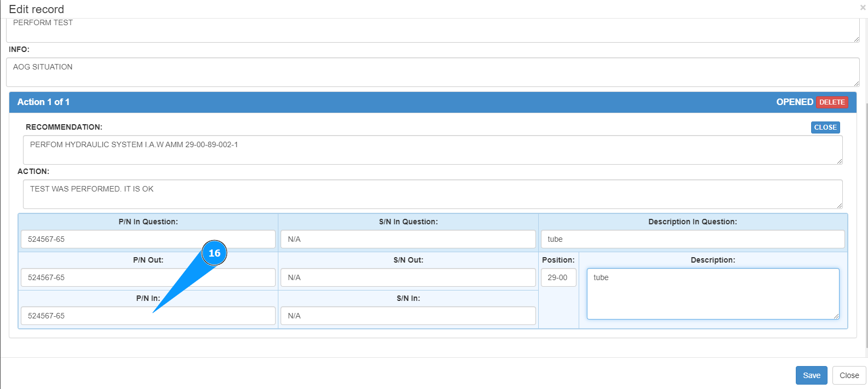This screenshot has width=868, height=389.
Task: Focus the S/N Out field
Action: [x=408, y=277]
